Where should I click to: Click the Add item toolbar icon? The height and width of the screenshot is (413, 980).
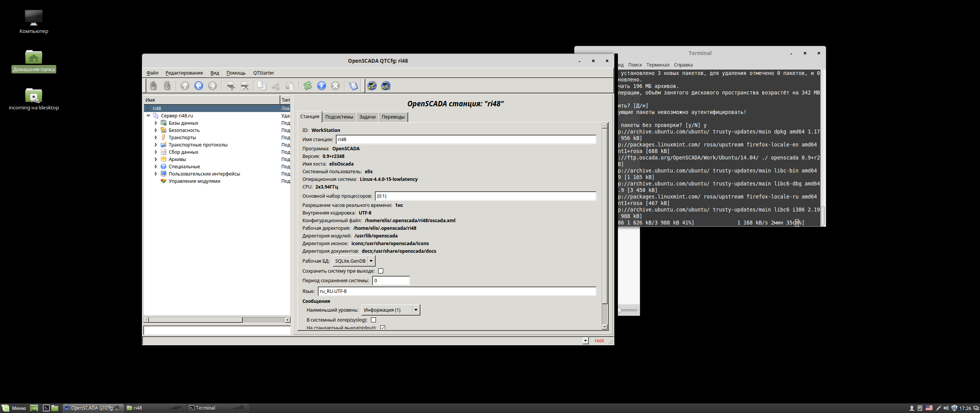coord(231,86)
